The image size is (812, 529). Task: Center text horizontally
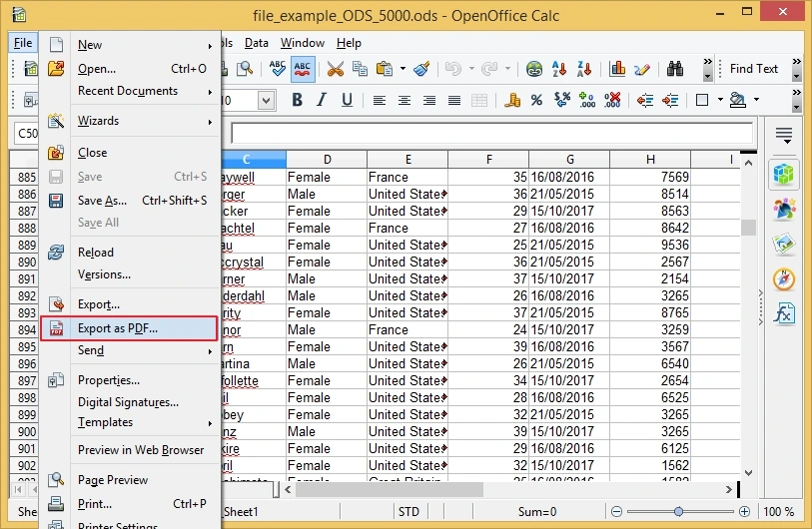[404, 100]
